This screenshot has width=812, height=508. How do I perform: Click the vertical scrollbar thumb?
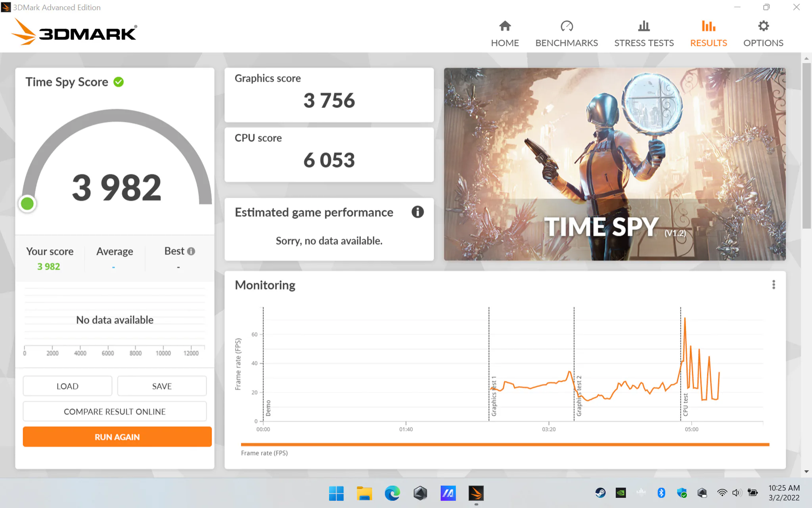(806, 145)
